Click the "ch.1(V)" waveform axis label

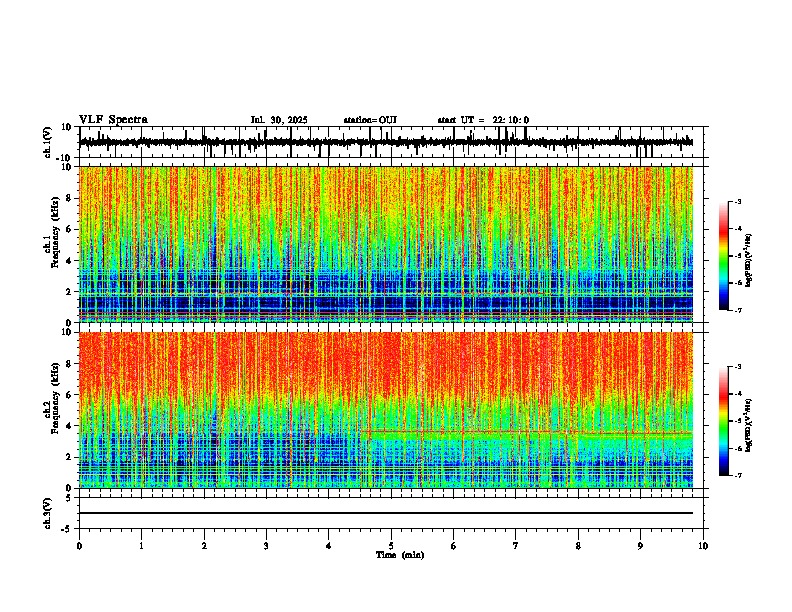[48, 142]
